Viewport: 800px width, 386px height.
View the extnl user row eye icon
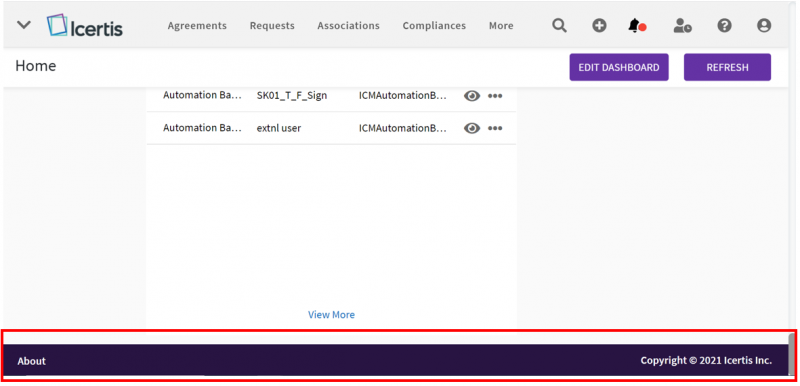pyautogui.click(x=472, y=128)
